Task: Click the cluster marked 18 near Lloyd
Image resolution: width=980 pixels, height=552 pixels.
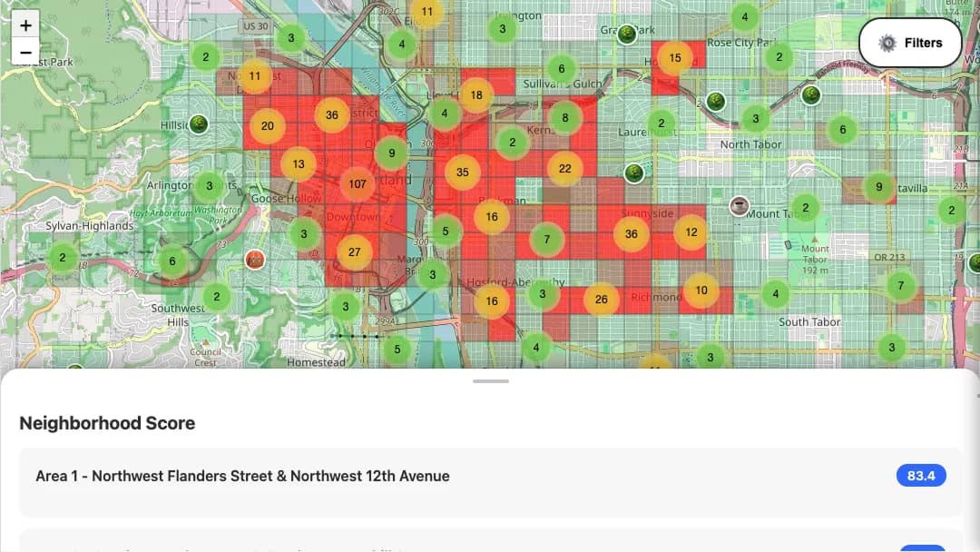Action: [x=476, y=94]
